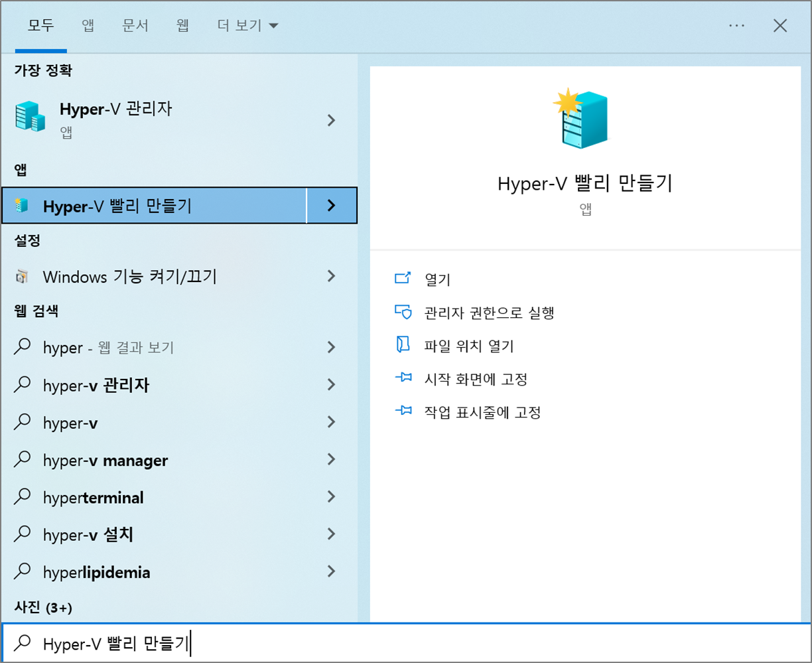Switch to the 모두 tab

(41, 26)
